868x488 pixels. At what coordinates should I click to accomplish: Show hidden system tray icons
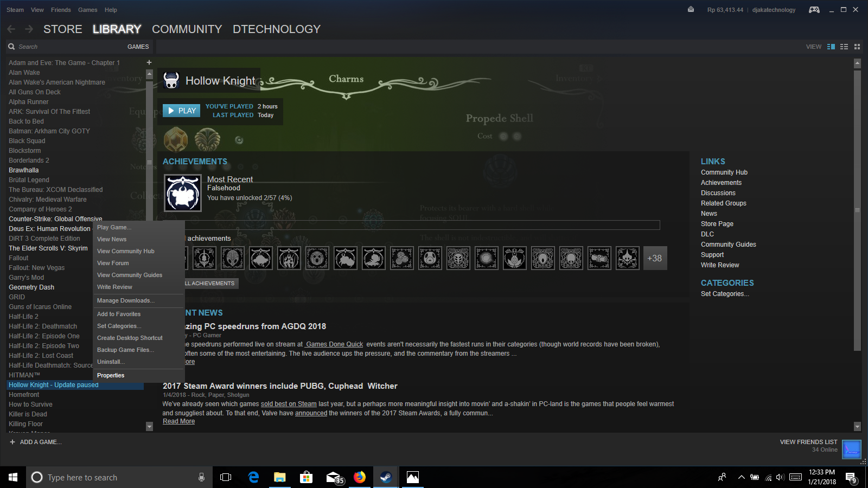coord(741,477)
